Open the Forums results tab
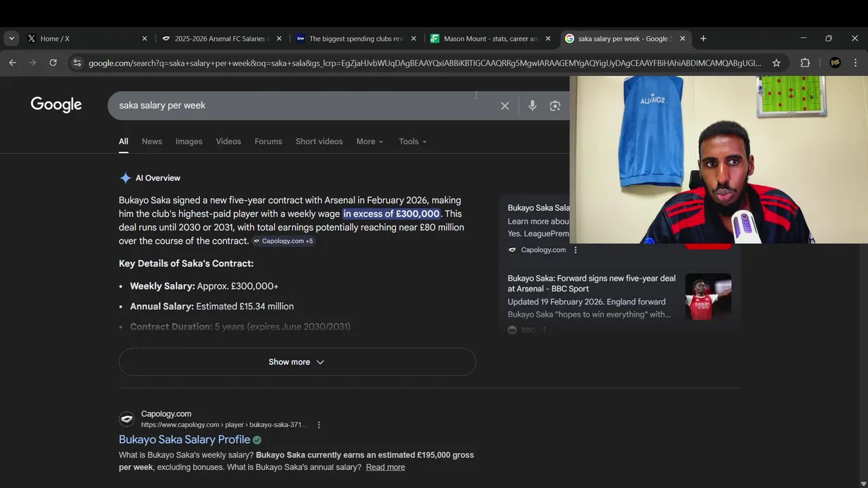The height and width of the screenshot is (488, 868). pos(269,142)
